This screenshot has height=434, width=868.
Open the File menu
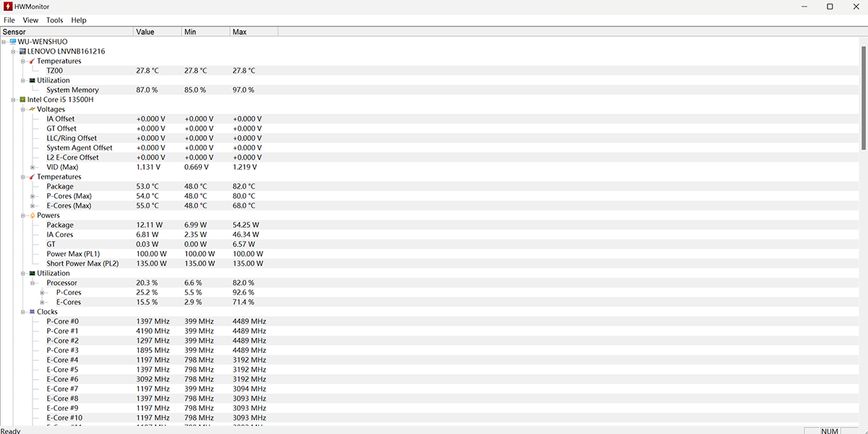[9, 20]
